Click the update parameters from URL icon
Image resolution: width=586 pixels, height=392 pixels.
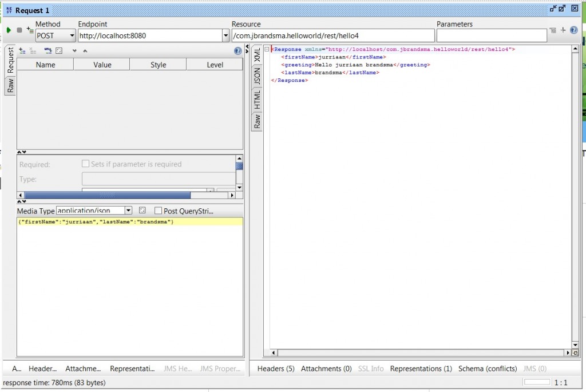(49, 51)
